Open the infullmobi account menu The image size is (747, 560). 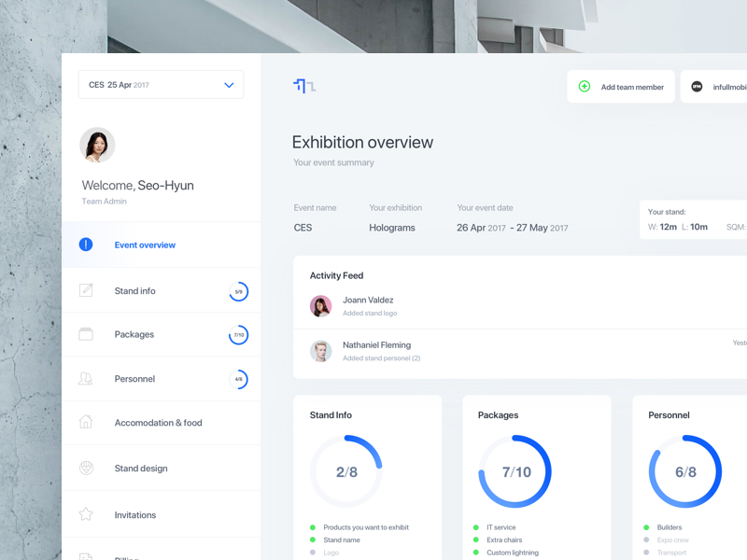[x=719, y=87]
